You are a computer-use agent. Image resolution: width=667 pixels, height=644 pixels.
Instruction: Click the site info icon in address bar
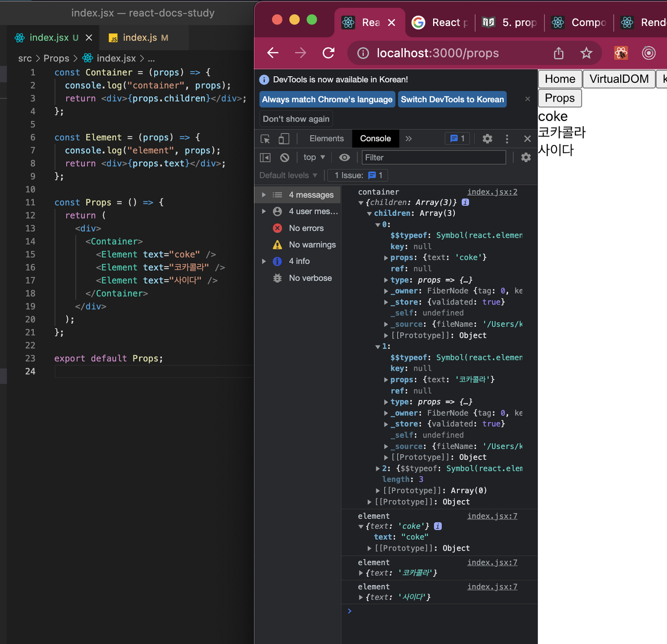click(x=363, y=53)
